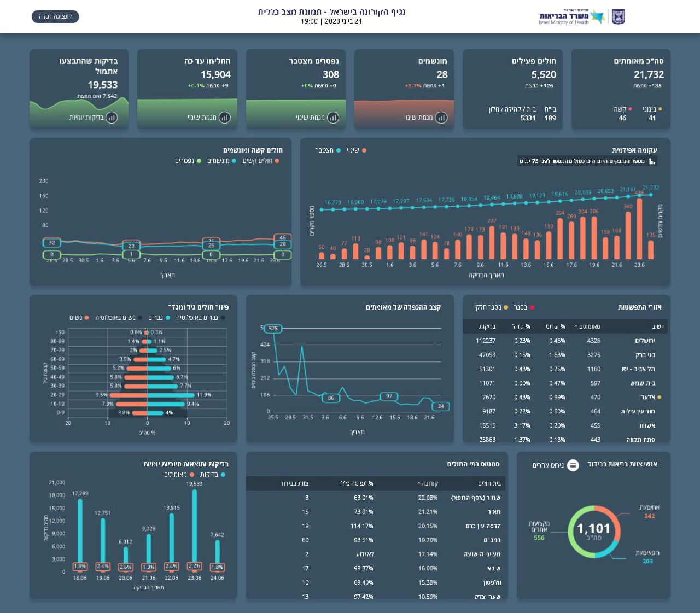Click the לתצוגה רגילה button
This screenshot has width=700, height=613.
pos(55,17)
